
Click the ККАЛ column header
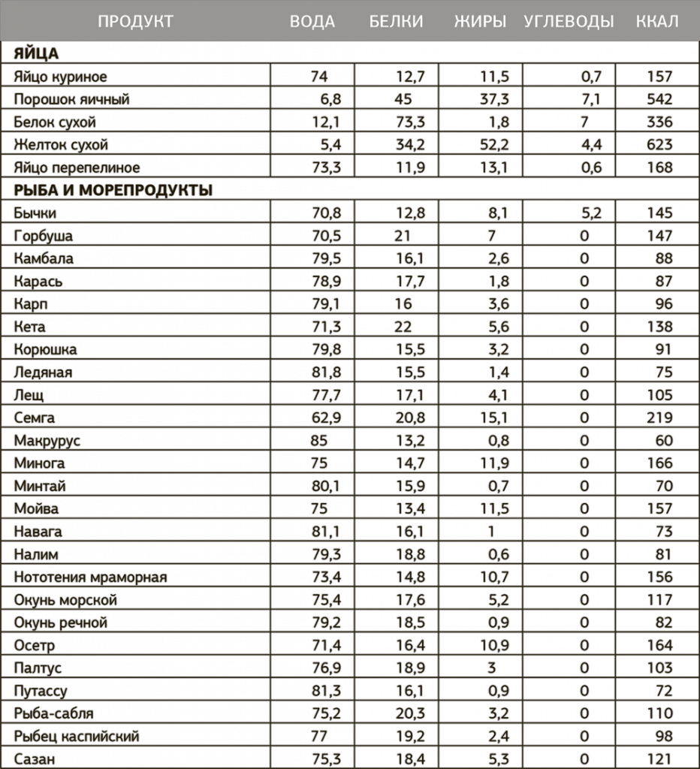coord(656,21)
